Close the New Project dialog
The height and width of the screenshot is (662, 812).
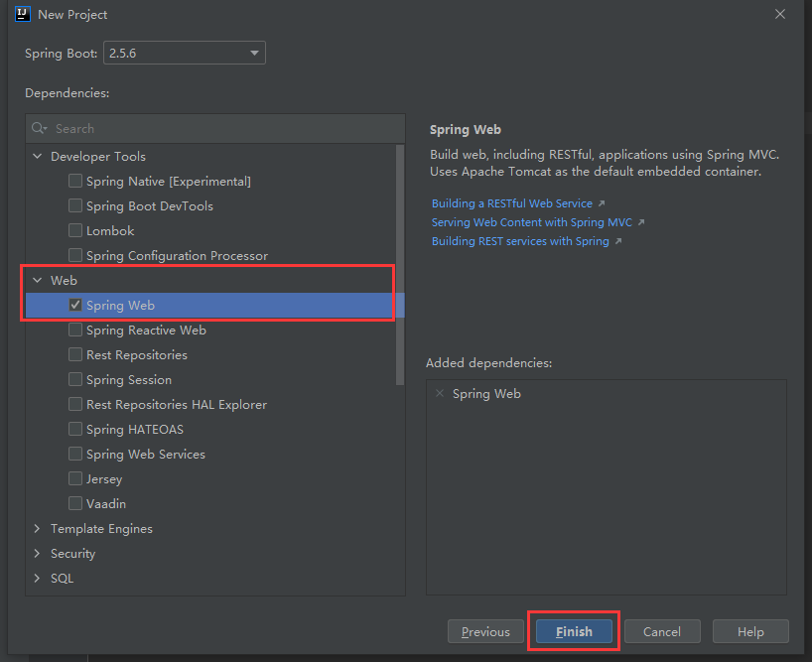pyautogui.click(x=780, y=14)
